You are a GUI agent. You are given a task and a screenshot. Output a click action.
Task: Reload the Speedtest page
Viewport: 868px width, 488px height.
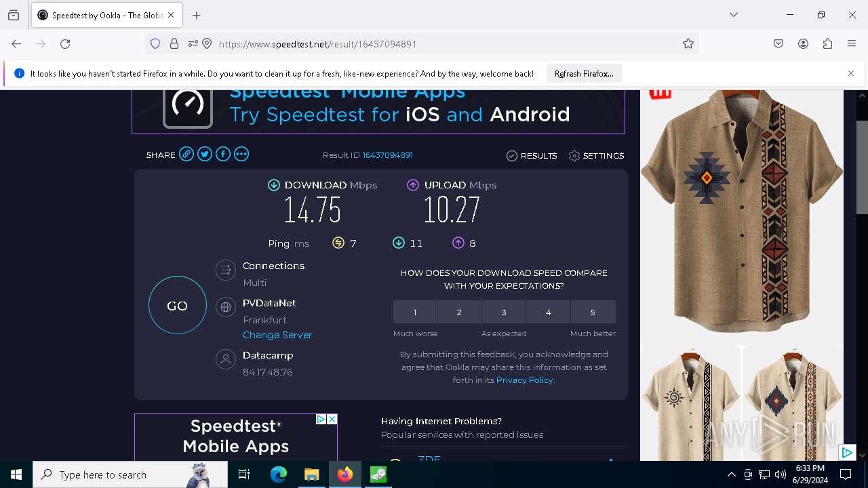point(65,43)
